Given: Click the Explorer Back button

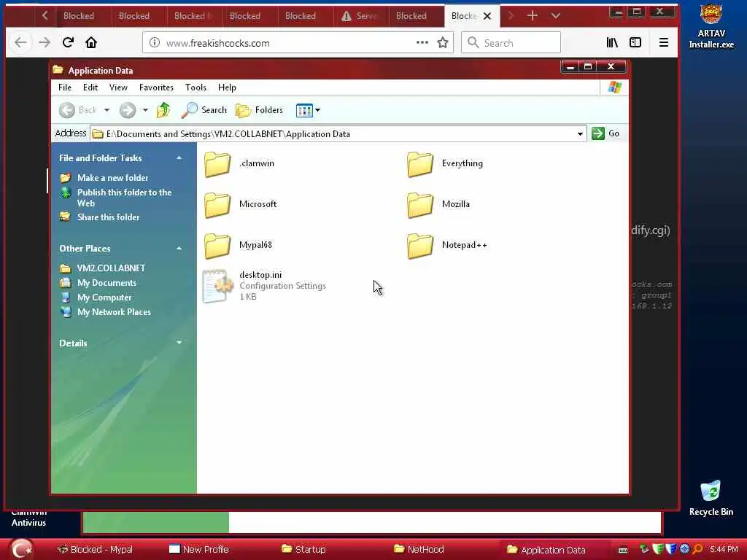Looking at the screenshot, I should click(x=77, y=110).
